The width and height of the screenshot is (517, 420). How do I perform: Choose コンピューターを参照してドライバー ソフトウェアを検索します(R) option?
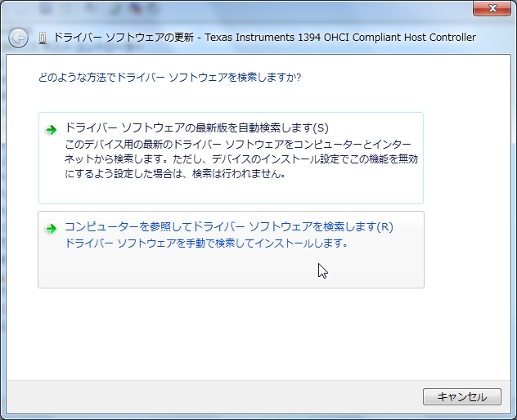tap(229, 227)
